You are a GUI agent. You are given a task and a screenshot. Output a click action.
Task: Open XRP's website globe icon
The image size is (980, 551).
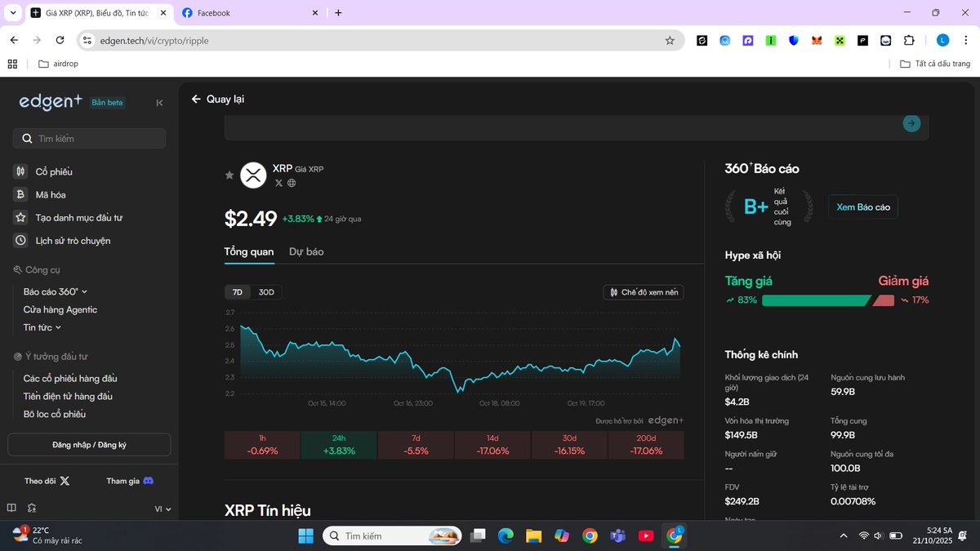click(292, 183)
